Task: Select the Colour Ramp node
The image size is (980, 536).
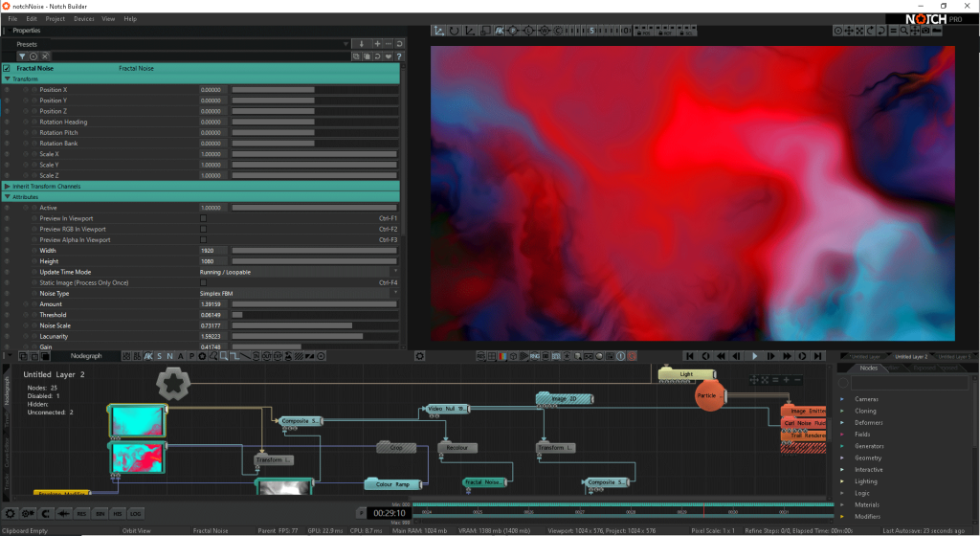Action: tap(392, 484)
